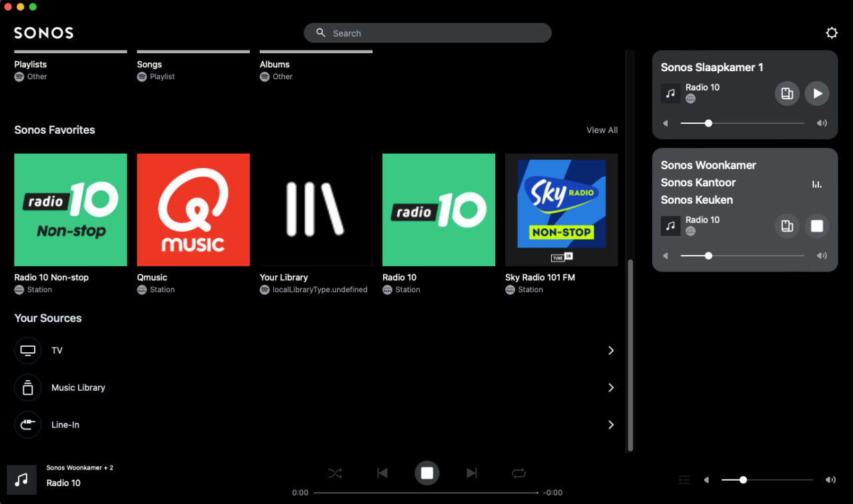Viewport: 853px width, 504px height.
Task: Click the SONOS logo
Action: (x=43, y=32)
